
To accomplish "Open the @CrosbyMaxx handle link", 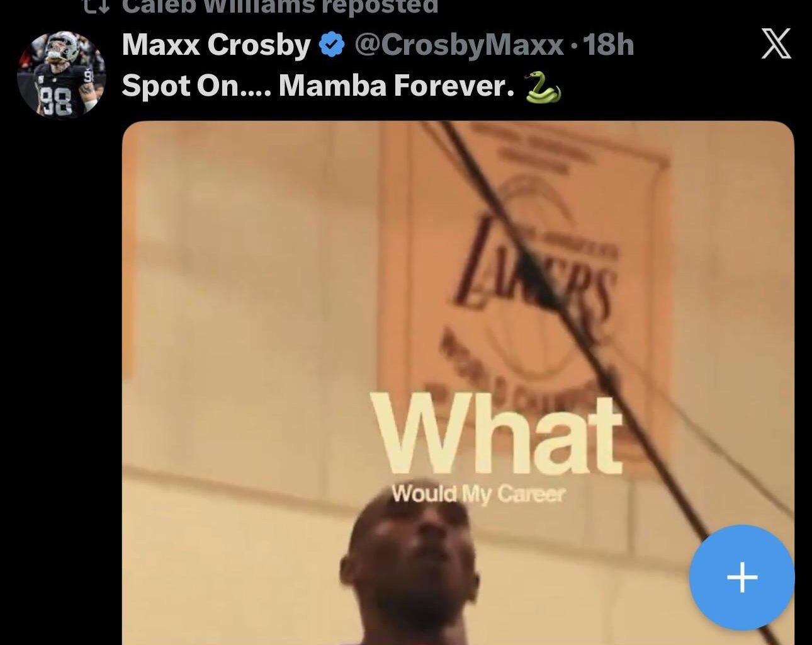I will 459,45.
